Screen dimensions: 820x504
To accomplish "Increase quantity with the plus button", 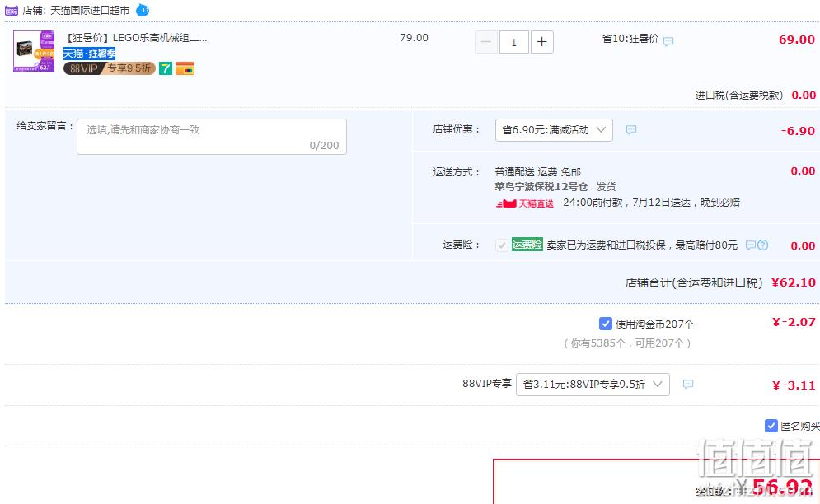I will coord(541,42).
